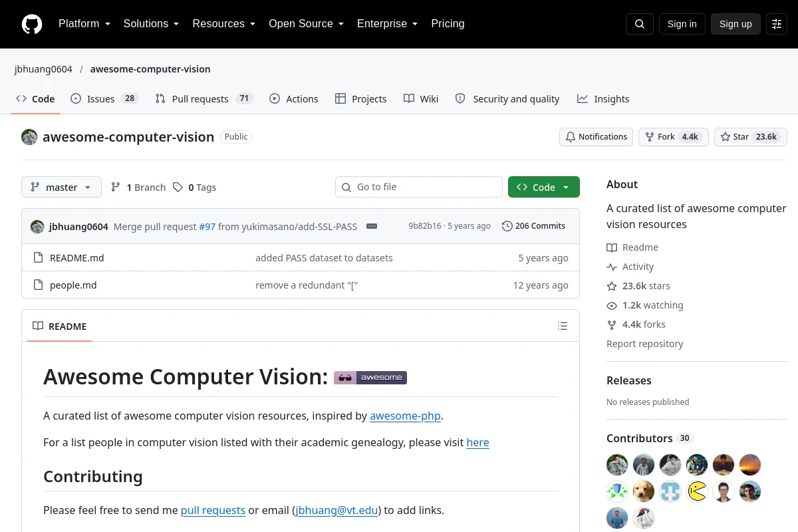Expand the Resources menu
Viewport: 798px width, 532px height.
point(224,24)
